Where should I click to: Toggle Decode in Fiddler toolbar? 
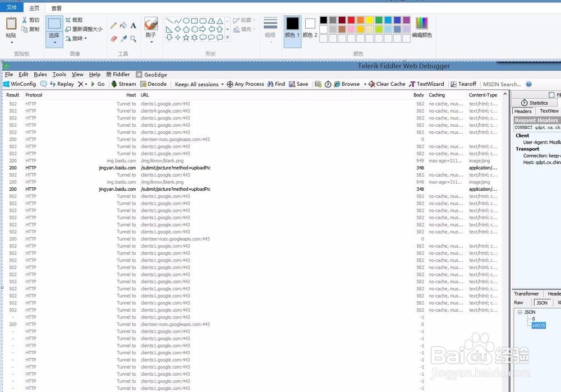153,84
